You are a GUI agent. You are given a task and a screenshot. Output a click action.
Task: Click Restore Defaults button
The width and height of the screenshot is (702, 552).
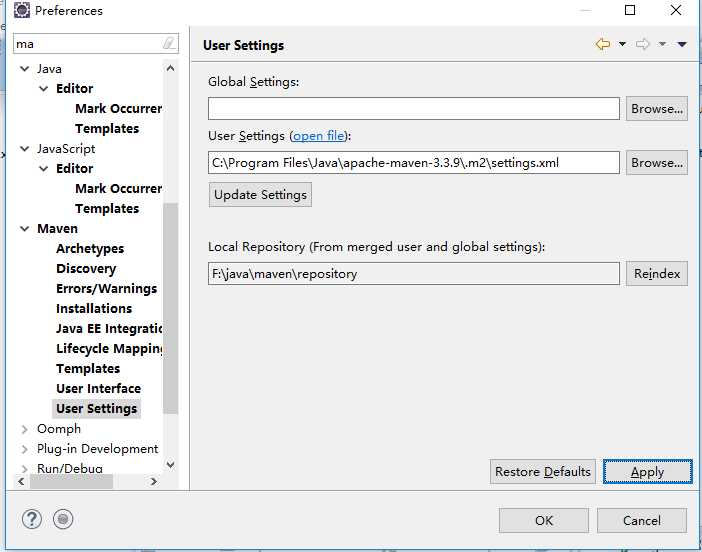pyautogui.click(x=543, y=472)
